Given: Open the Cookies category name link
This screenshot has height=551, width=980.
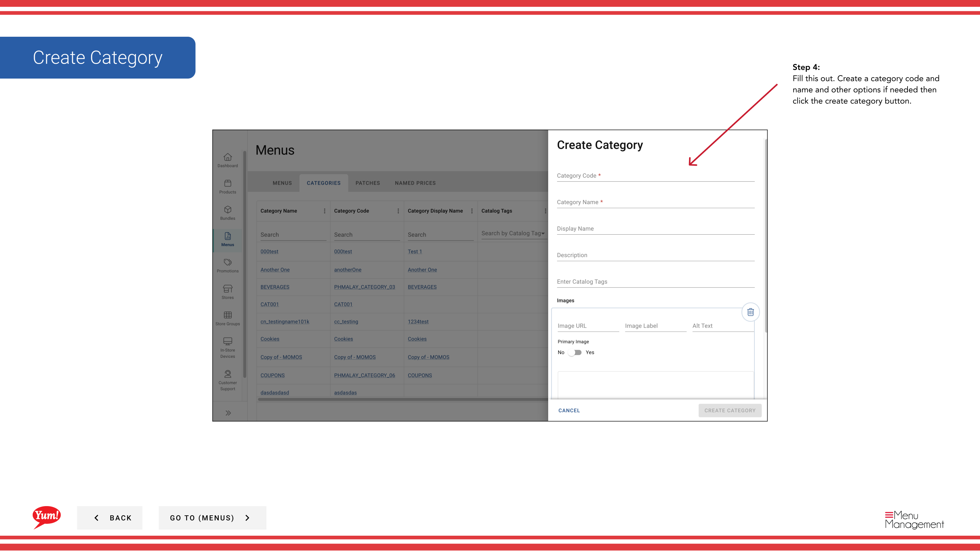Looking at the screenshot, I should pyautogui.click(x=270, y=339).
